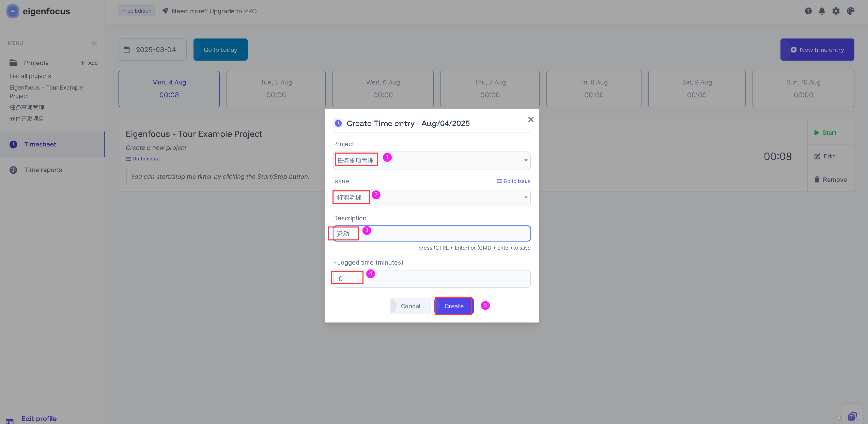Click the eigenfocus logo icon
Screen dimensions: 868x424
(x=13, y=11)
